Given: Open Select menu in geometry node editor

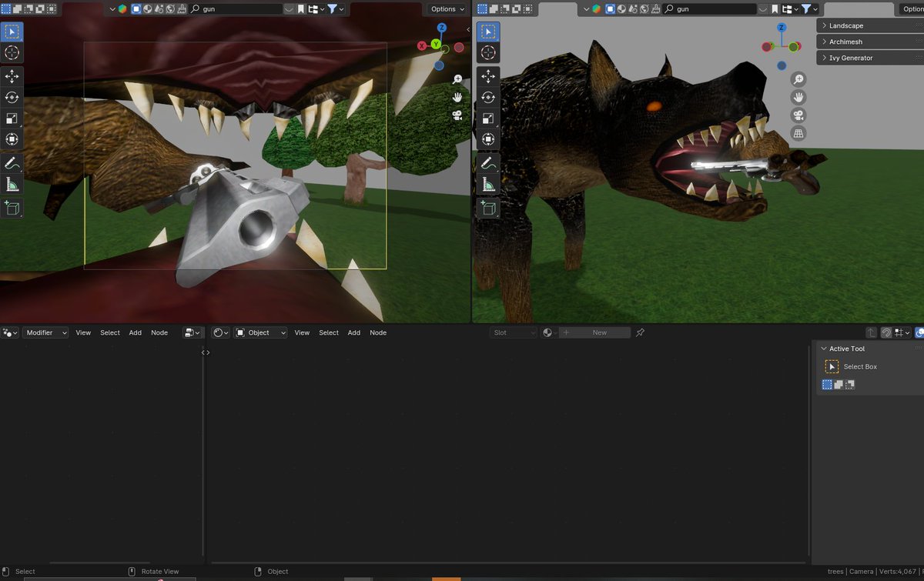Looking at the screenshot, I should 110,332.
